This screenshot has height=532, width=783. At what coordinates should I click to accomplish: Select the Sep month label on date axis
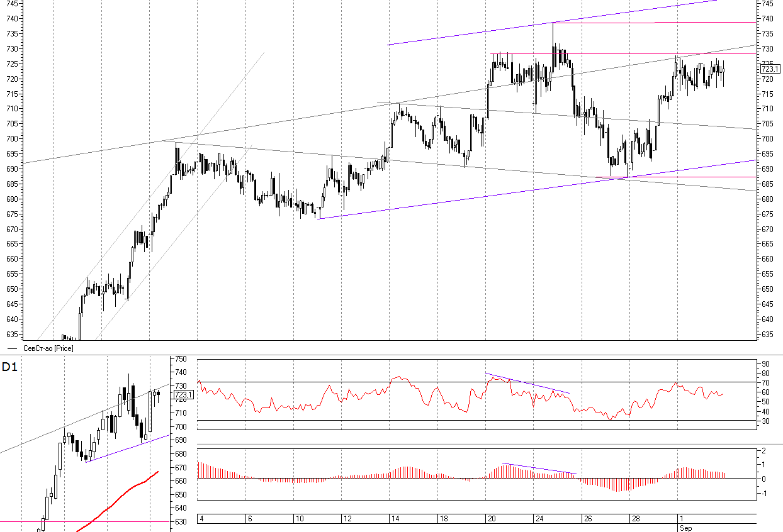coord(685,528)
